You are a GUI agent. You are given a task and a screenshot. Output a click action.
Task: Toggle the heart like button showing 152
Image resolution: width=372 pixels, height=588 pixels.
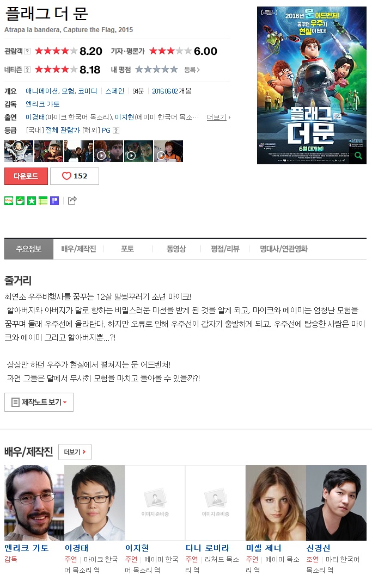75,176
